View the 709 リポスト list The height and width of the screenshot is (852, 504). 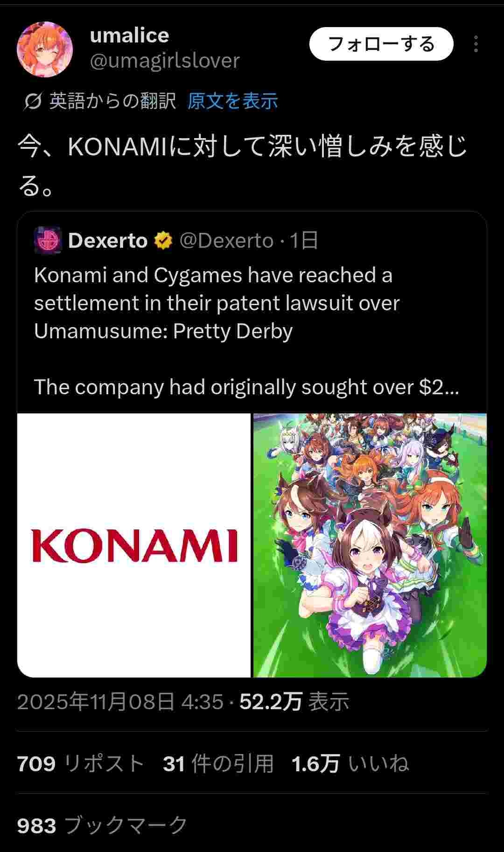[81, 764]
